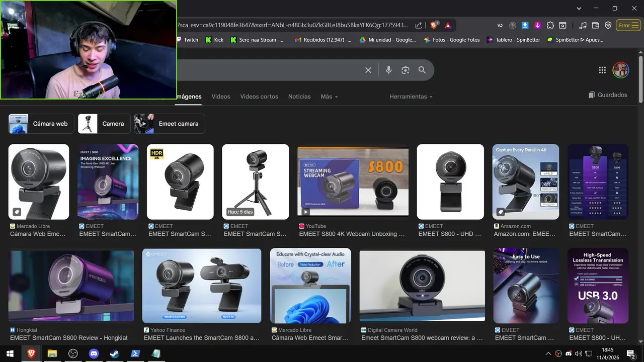Screen dimensions: 644x362
Task: Open the Windows Start menu
Action: [x=10, y=353]
